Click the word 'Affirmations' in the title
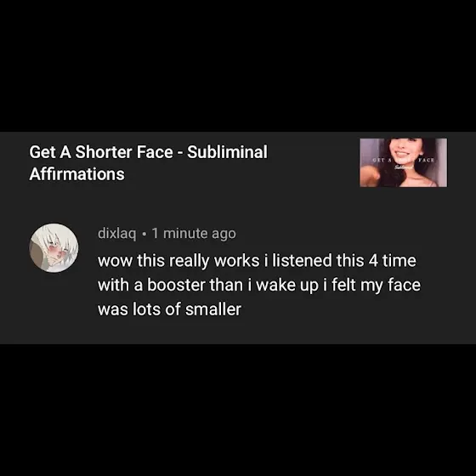The width and height of the screenshot is (476, 476). [x=76, y=174]
